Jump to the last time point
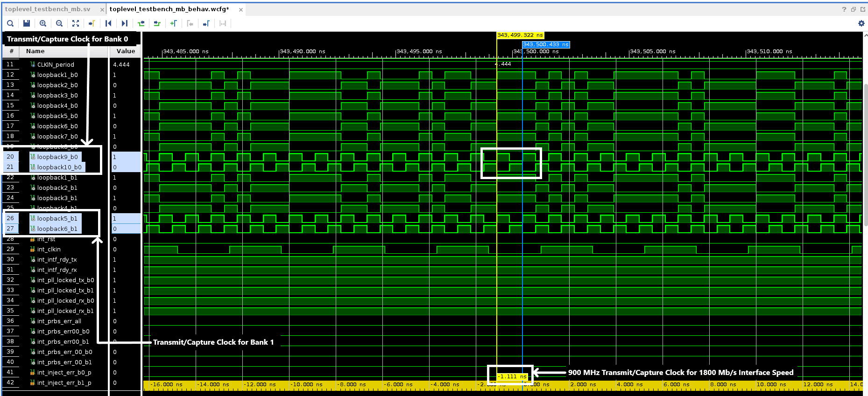 coord(125,23)
